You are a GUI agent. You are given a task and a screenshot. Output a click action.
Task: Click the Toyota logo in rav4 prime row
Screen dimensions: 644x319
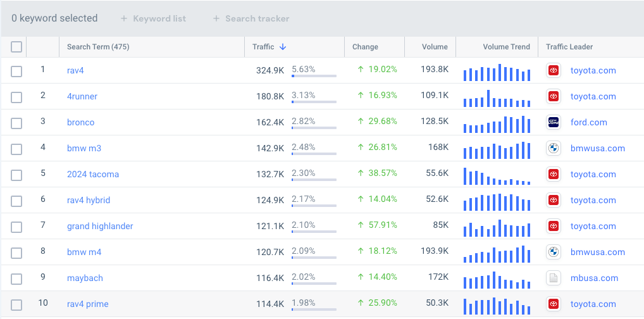[554, 304]
